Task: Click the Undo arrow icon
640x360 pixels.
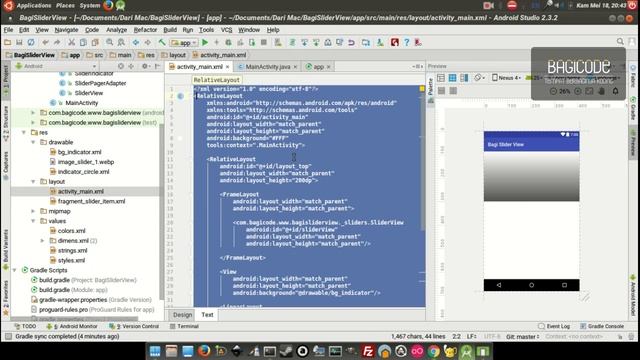Action: point(45,42)
